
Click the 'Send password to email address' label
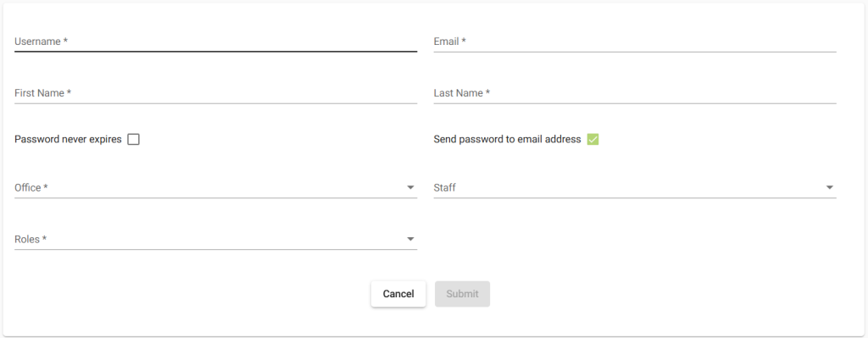point(507,140)
